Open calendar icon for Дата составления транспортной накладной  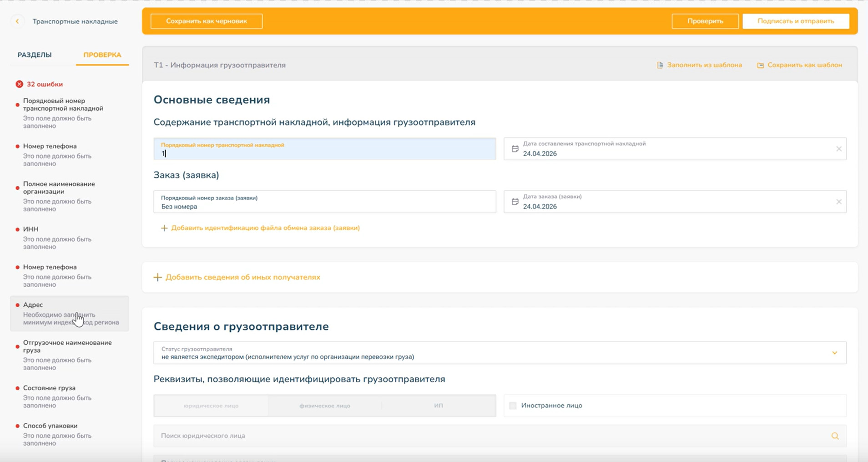pyautogui.click(x=515, y=149)
